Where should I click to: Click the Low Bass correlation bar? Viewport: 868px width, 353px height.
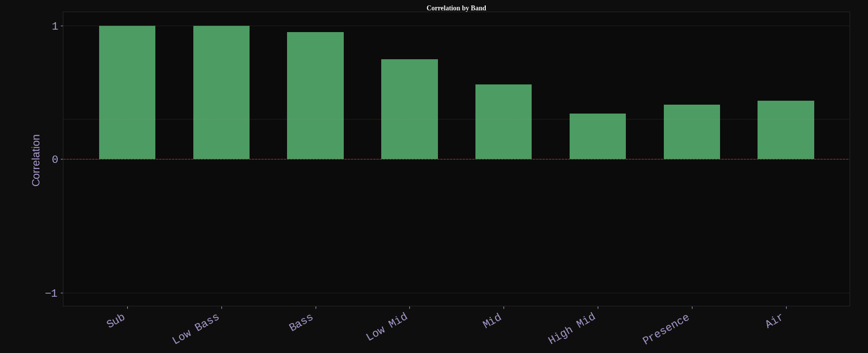click(221, 92)
